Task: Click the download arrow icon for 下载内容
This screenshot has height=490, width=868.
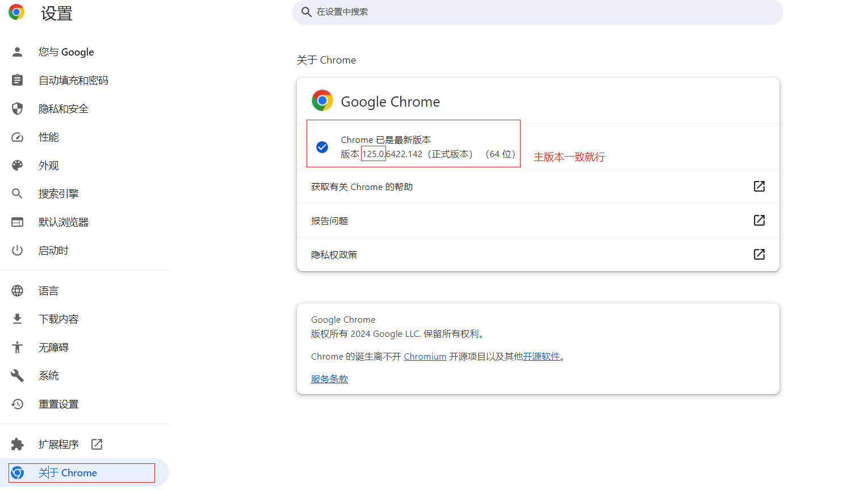Action: tap(18, 319)
